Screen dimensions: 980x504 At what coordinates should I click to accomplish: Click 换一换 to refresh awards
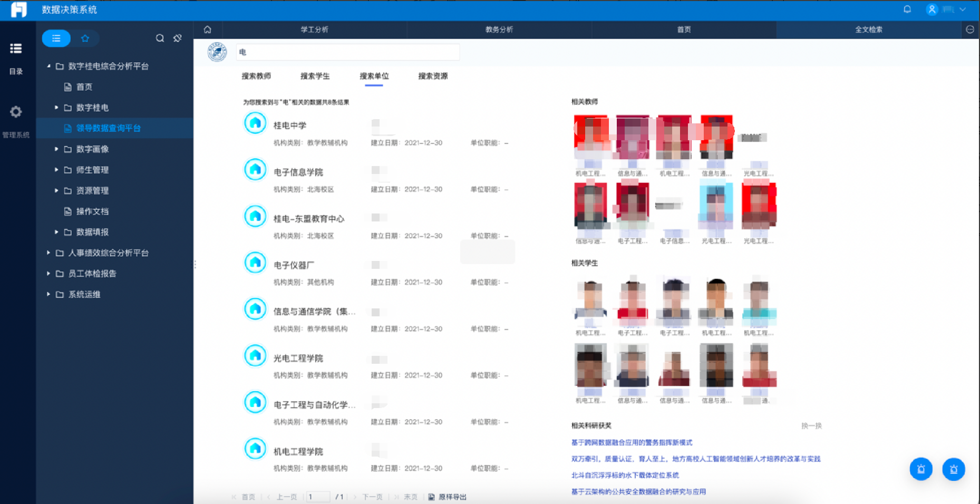click(x=811, y=425)
